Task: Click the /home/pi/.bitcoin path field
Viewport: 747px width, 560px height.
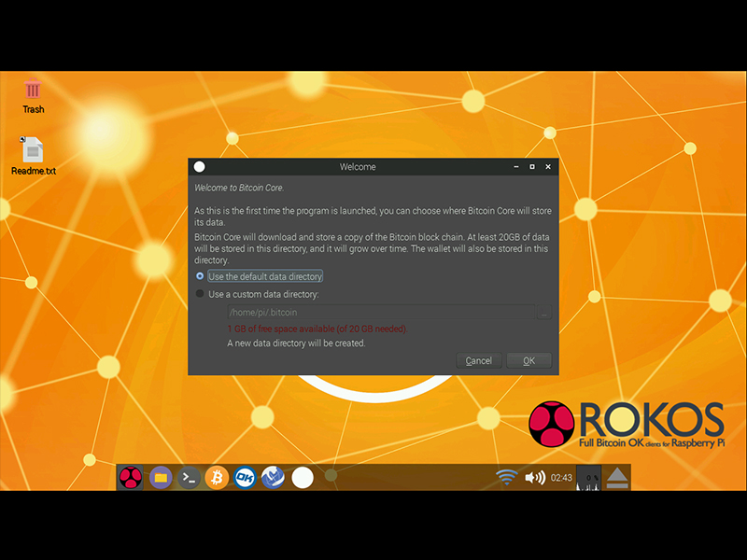Action: [381, 313]
